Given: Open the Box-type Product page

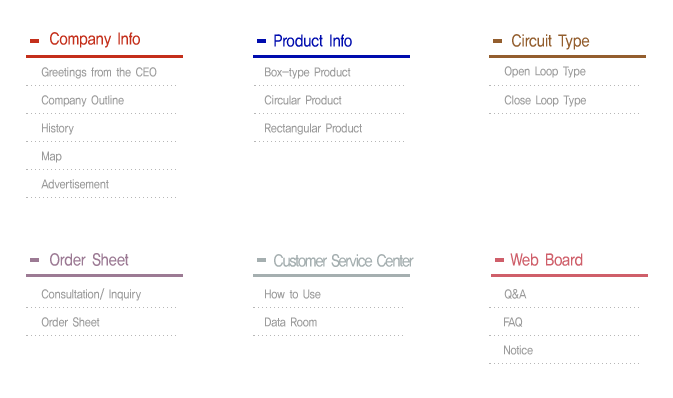Looking at the screenshot, I should 307,72.
